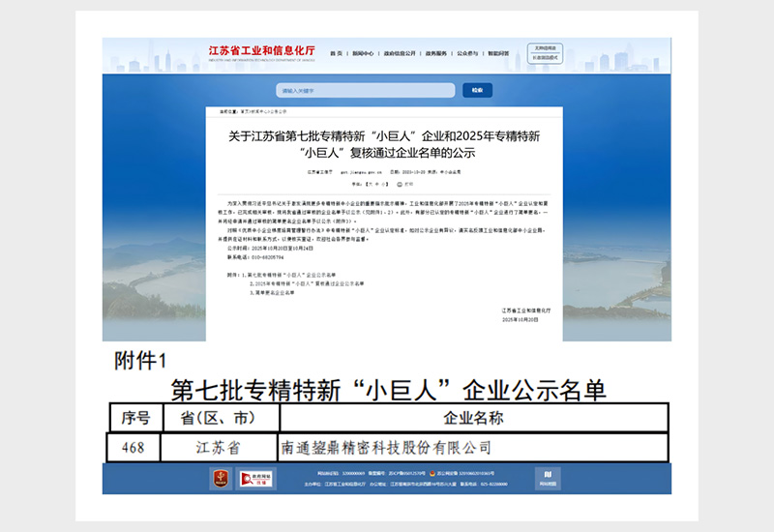Click the red 党政机关 emblem icon in footer
The width and height of the screenshot is (774, 532).
[x=221, y=479]
